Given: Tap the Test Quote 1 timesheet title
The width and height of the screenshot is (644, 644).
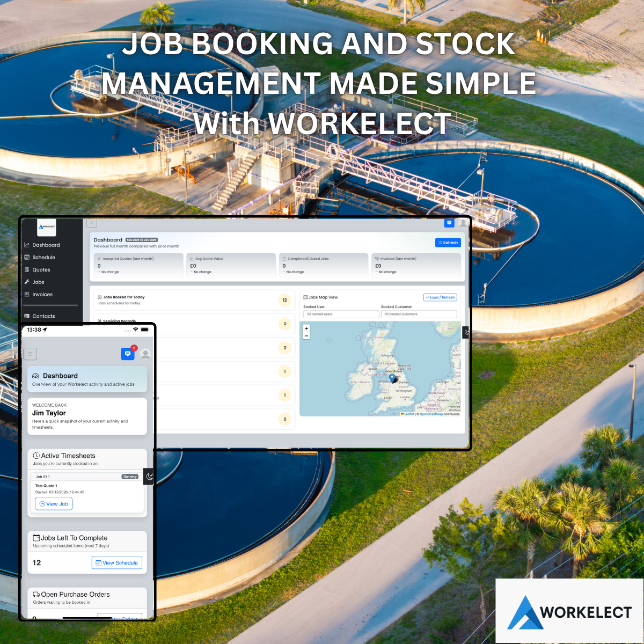Looking at the screenshot, I should coord(46,486).
